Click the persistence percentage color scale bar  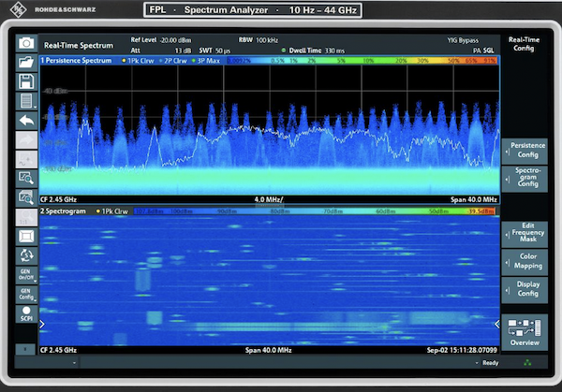[363, 60]
